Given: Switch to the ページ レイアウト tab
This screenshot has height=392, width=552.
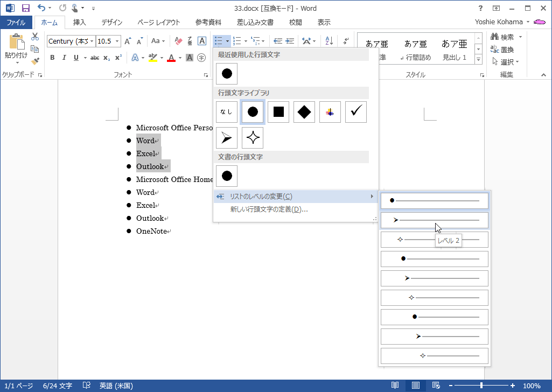Looking at the screenshot, I should [x=159, y=23].
